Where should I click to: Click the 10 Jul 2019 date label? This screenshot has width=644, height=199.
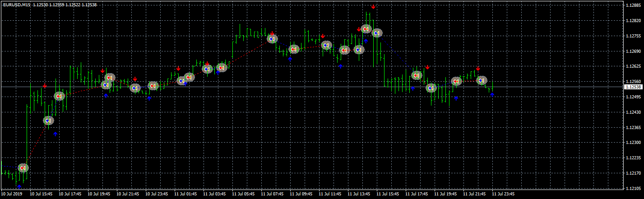[12, 194]
